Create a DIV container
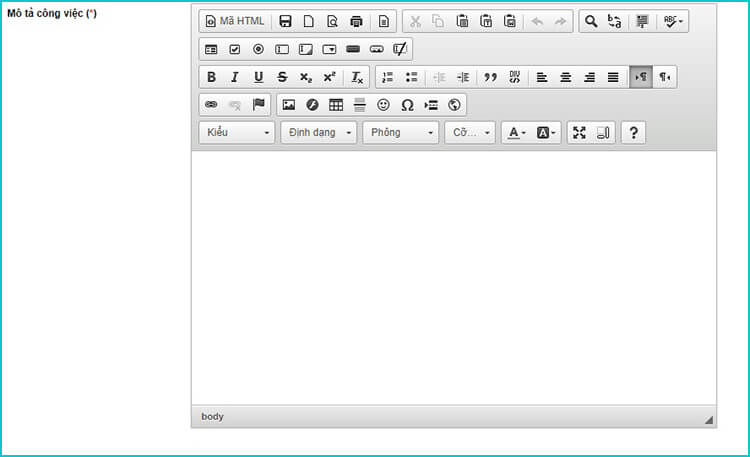750x457 pixels. tap(514, 77)
